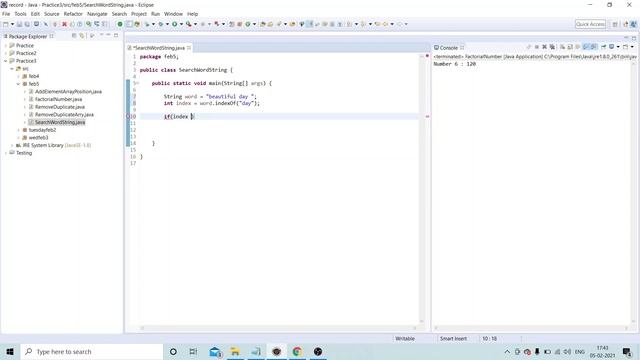Screen dimensions: 640x360
Task: Click the Search toolbar icon with magnifier
Action: (89, 24)
